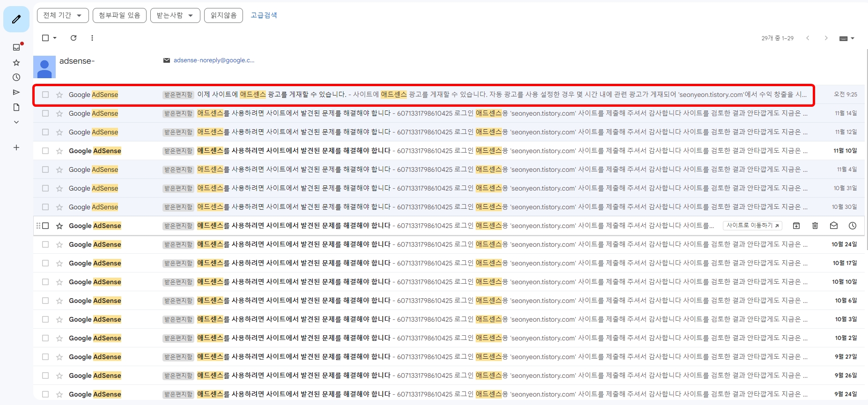The width and height of the screenshot is (868, 405).
Task: Click the compose pencil icon
Action: coord(16,19)
